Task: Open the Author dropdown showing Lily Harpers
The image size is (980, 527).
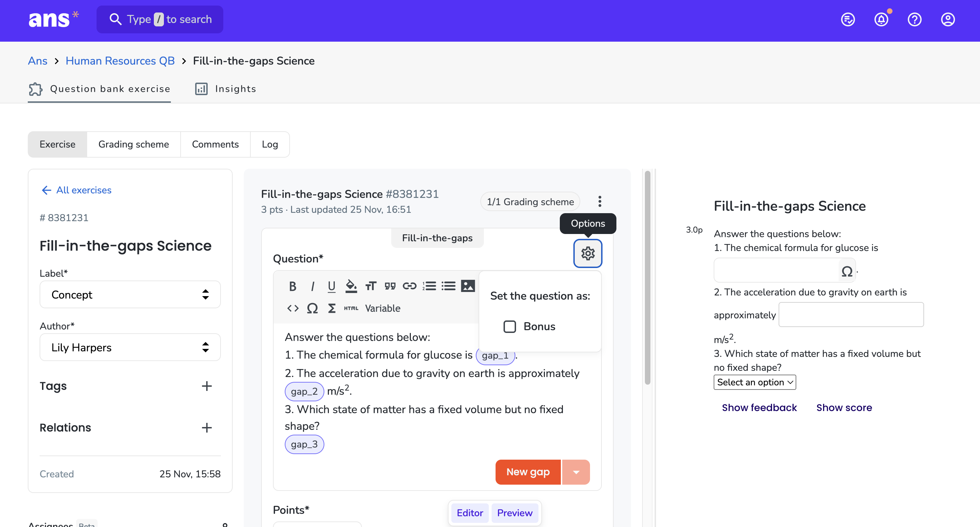Action: point(130,348)
